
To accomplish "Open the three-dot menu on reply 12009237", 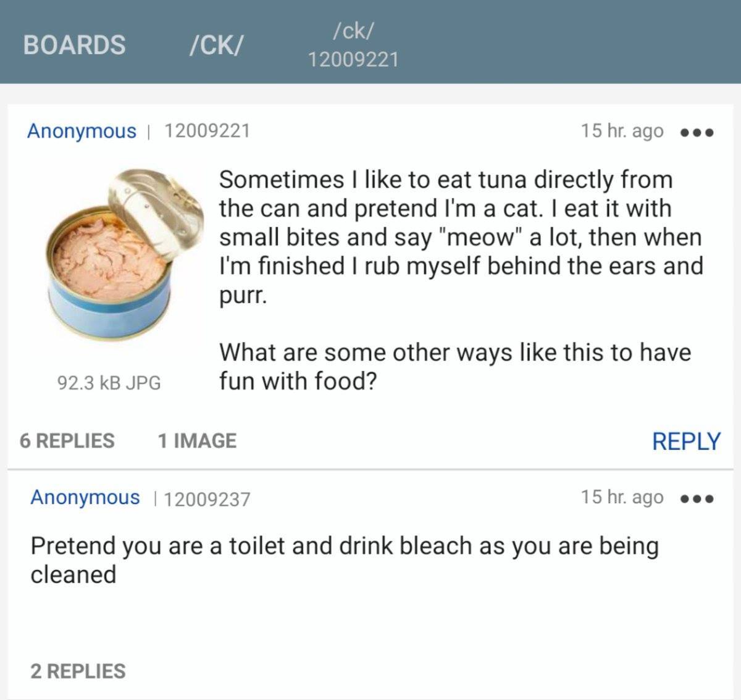I will point(697,499).
